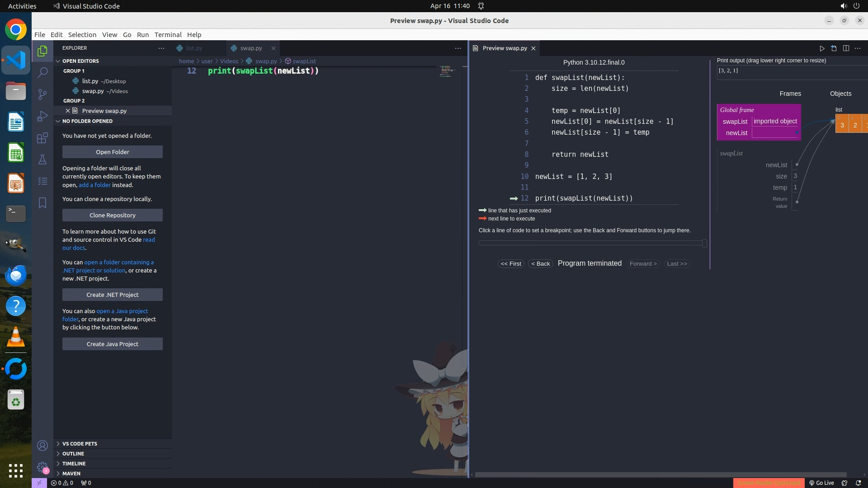
Task: Click the '< Back' step button
Action: [541, 264]
